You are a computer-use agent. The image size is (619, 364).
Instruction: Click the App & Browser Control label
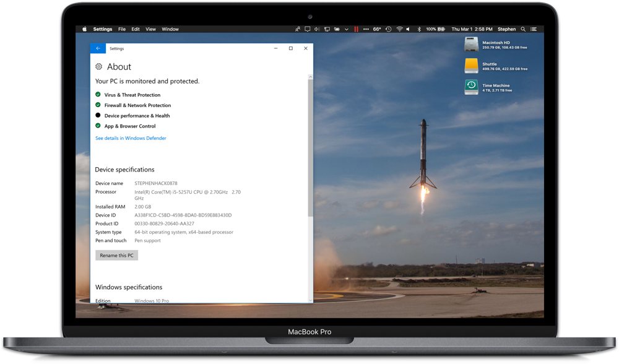click(130, 126)
